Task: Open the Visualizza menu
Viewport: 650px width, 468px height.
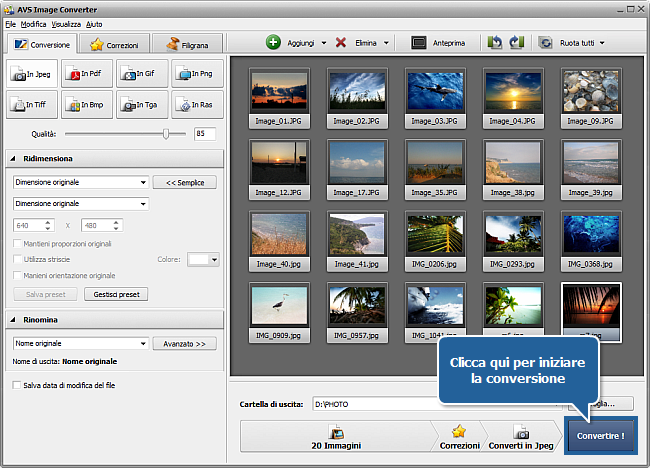Action: pos(66,22)
